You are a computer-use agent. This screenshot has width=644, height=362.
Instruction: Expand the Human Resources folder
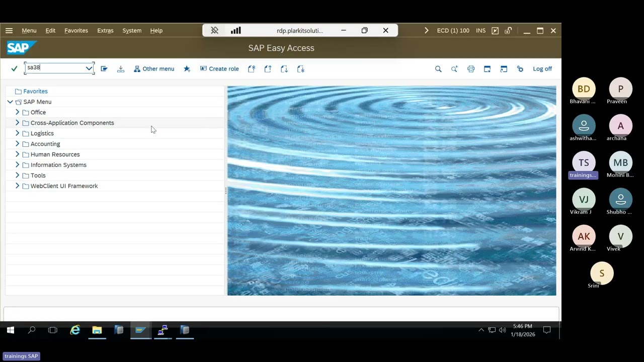click(x=18, y=154)
